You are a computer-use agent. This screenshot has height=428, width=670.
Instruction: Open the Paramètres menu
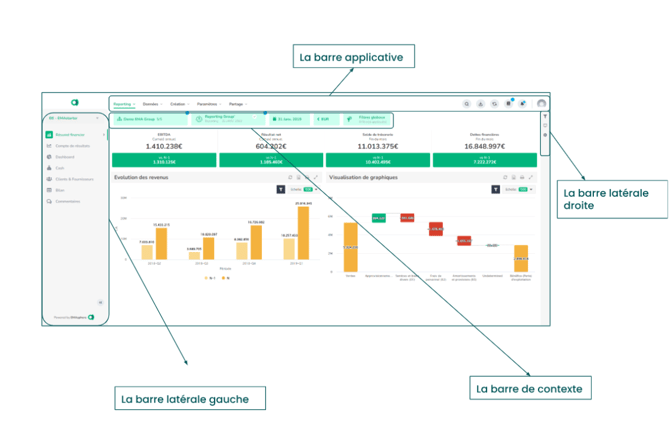click(208, 104)
